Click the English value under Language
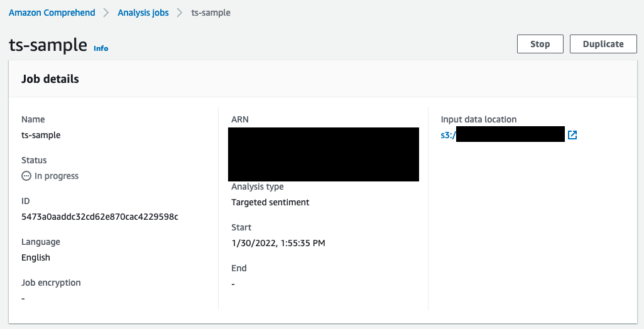Image resolution: width=644 pixels, height=329 pixels. pyautogui.click(x=36, y=257)
